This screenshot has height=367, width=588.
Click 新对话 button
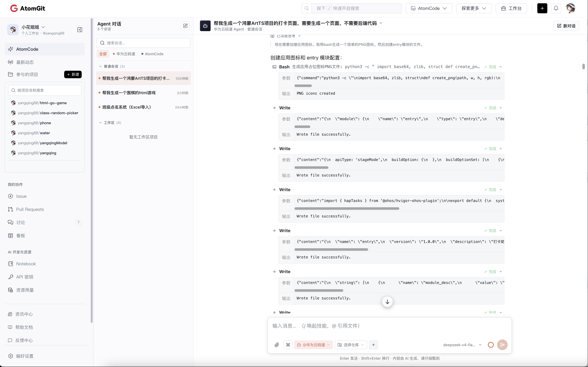pyautogui.click(x=566, y=26)
